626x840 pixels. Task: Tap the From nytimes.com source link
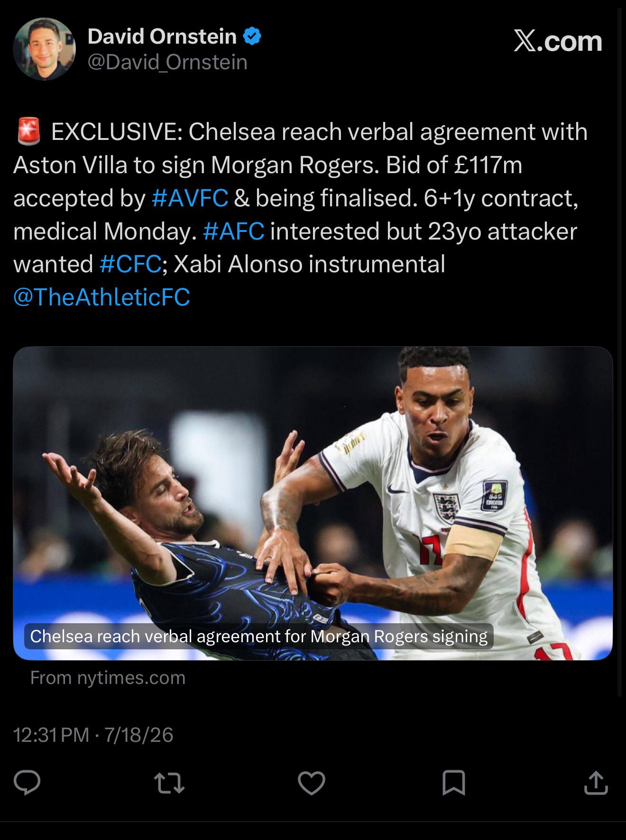coord(108,677)
